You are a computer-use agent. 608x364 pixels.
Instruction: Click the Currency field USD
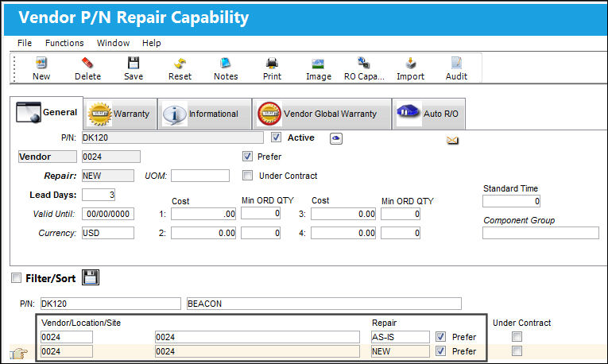108,233
